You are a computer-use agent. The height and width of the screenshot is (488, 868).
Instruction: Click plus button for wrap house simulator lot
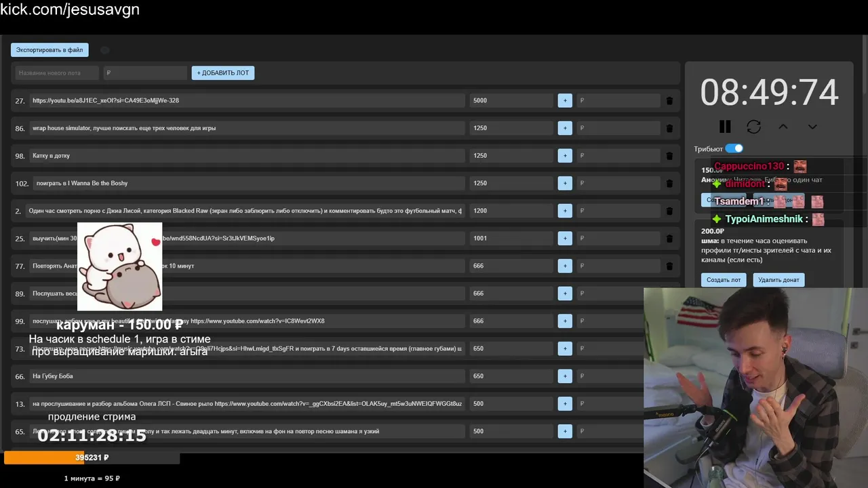pyautogui.click(x=565, y=128)
